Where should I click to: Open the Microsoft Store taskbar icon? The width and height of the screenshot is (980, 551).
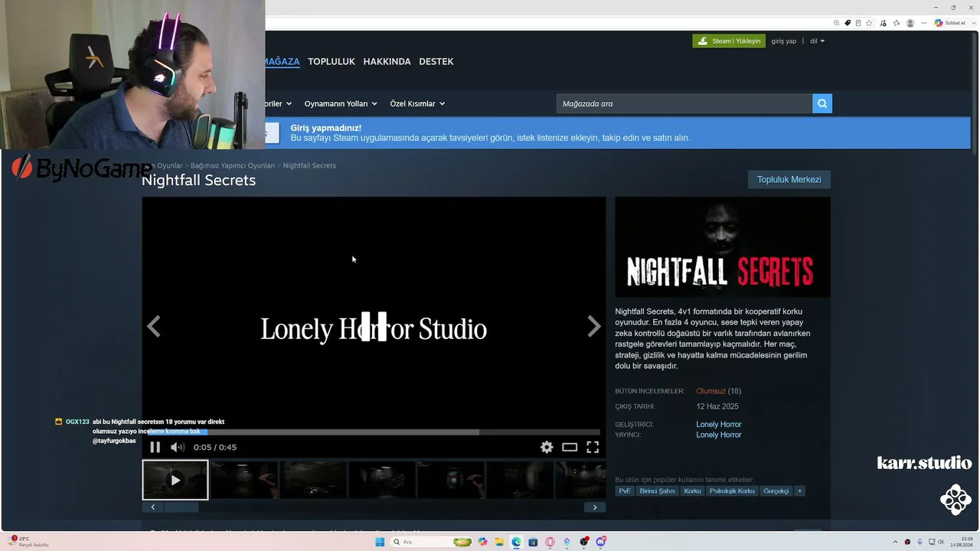[533, 542]
